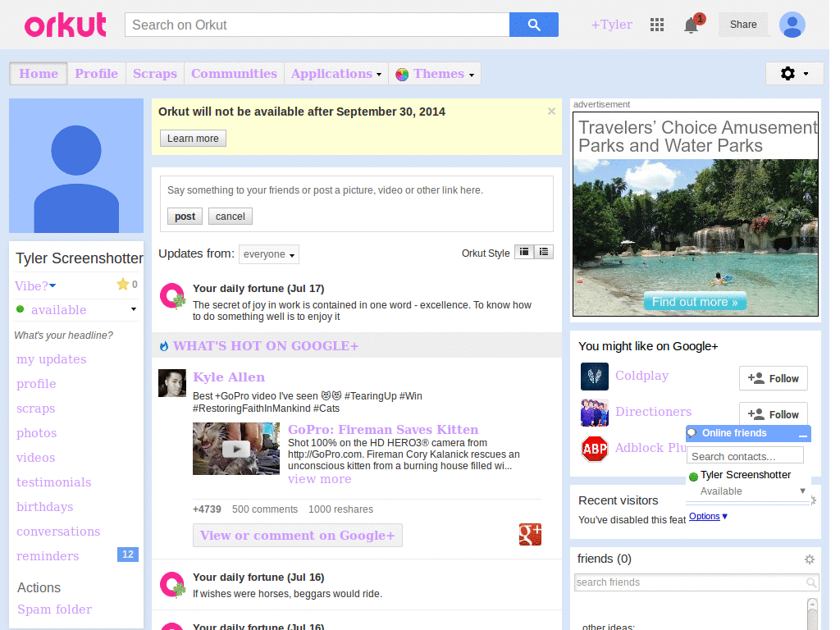This screenshot has width=840, height=630.
Task: Click the large profile picture placeholder
Action: (76, 166)
